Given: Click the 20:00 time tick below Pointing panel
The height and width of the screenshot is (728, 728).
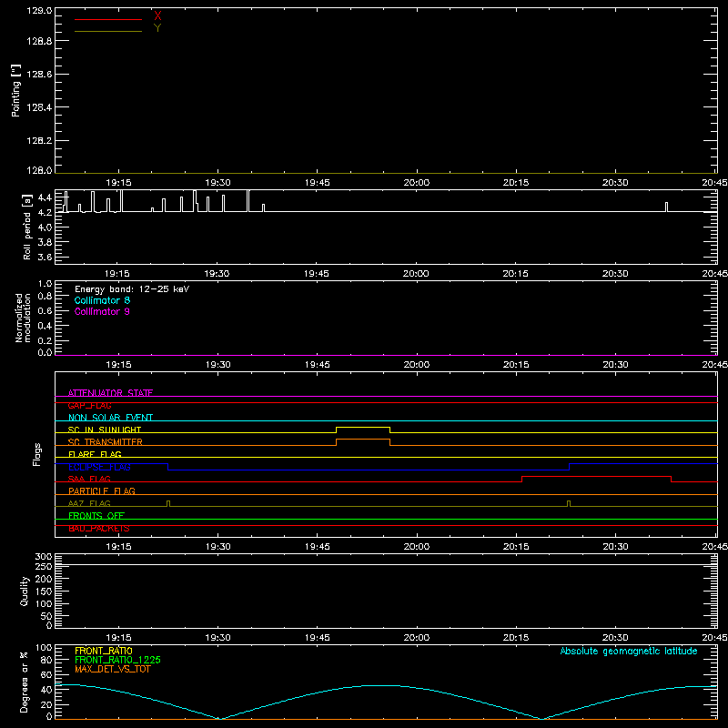Looking at the screenshot, I should (x=417, y=183).
